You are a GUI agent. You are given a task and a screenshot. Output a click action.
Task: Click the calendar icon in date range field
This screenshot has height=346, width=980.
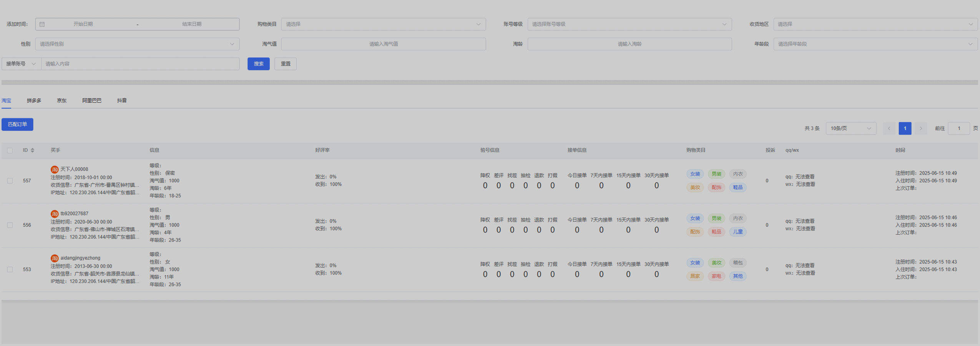point(42,24)
